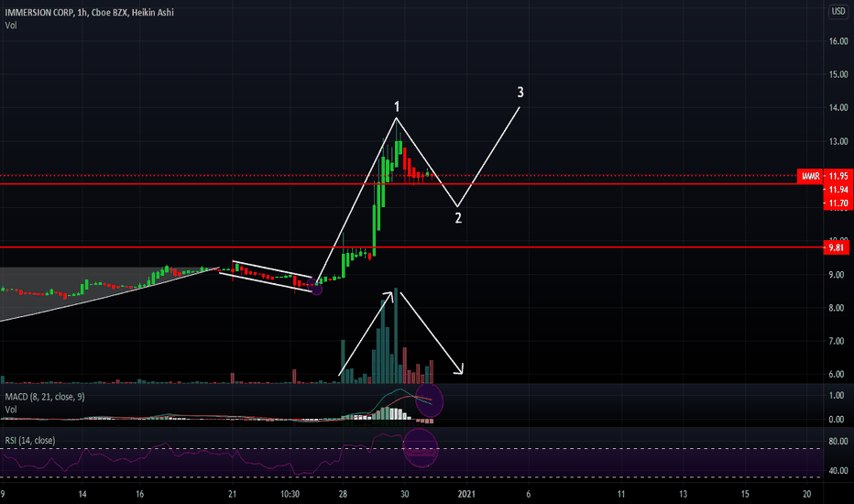Click the 10:30 time axis label
Image resolution: width=854 pixels, height=504 pixels.
tap(290, 494)
